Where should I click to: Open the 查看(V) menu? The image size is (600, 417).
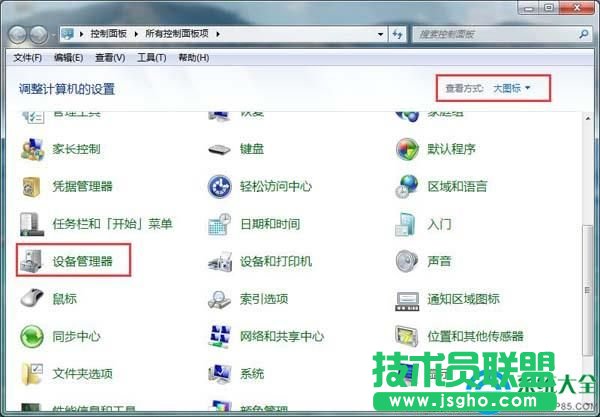(x=110, y=58)
